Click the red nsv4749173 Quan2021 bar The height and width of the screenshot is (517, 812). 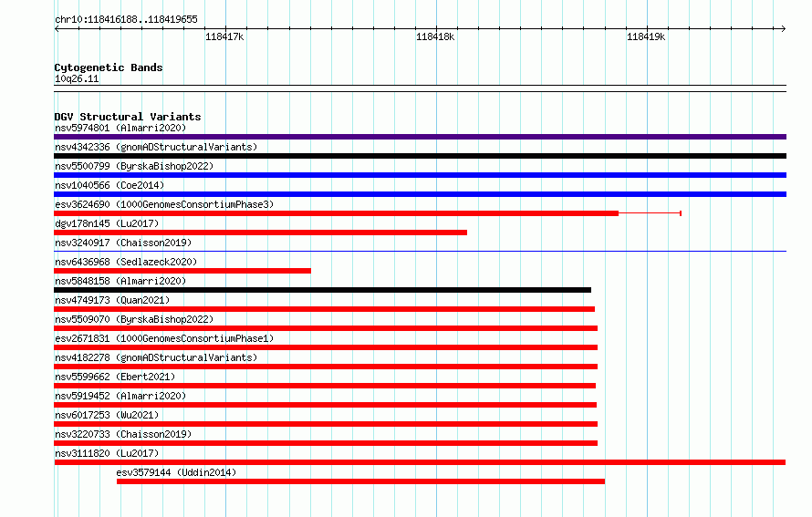point(324,309)
